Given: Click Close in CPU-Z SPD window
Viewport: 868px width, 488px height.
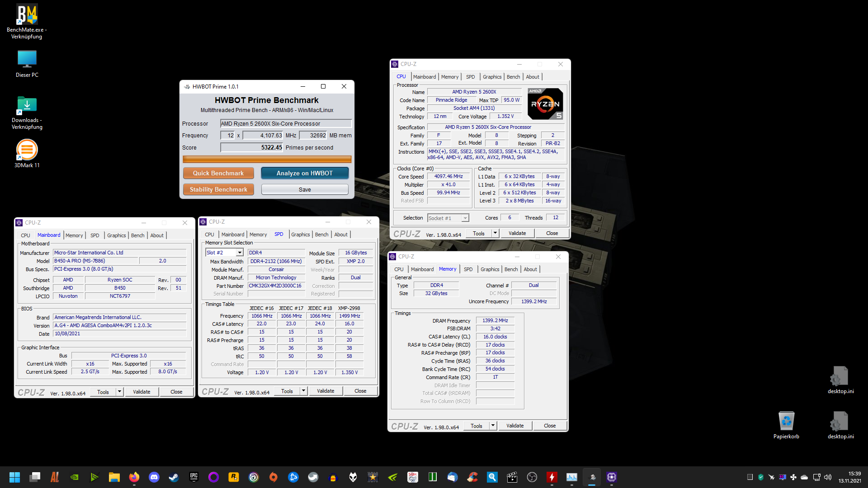Looking at the screenshot, I should 360,391.
